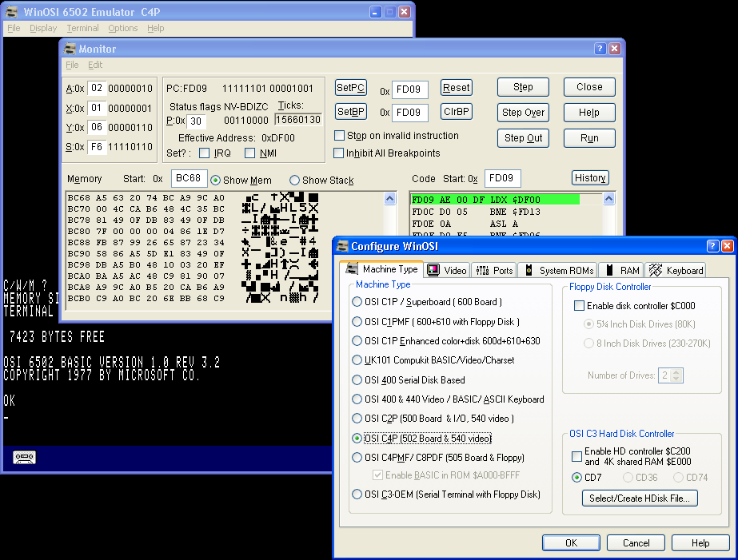Click the A register hex value field
This screenshot has width=738, height=560.
97,89
